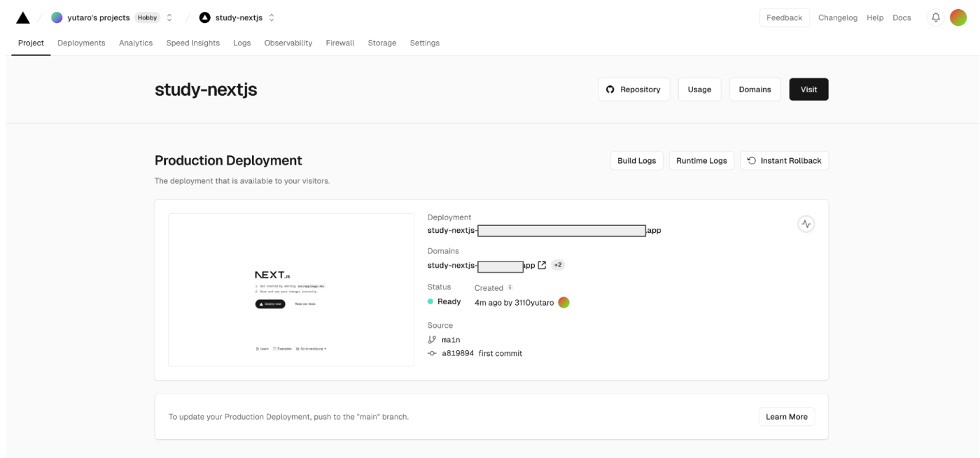The height and width of the screenshot is (458, 980).
Task: Click the Hobby plan badge
Action: pyautogui.click(x=148, y=17)
